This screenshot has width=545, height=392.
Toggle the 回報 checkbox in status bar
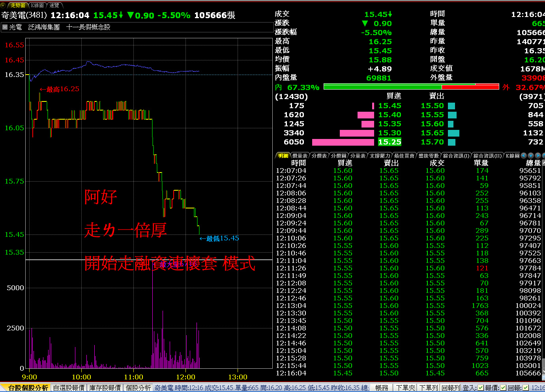526,388
